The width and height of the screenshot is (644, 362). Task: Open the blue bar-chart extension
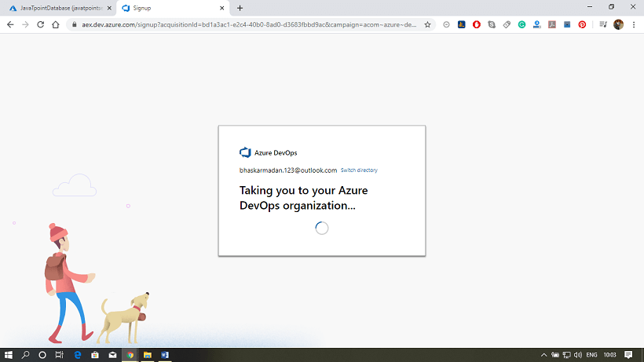462,24
